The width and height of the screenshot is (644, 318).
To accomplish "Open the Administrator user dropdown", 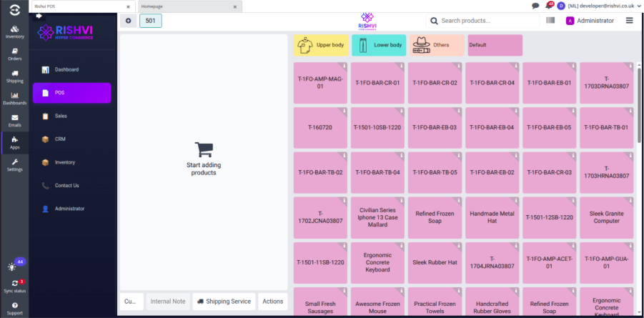I will pyautogui.click(x=590, y=21).
